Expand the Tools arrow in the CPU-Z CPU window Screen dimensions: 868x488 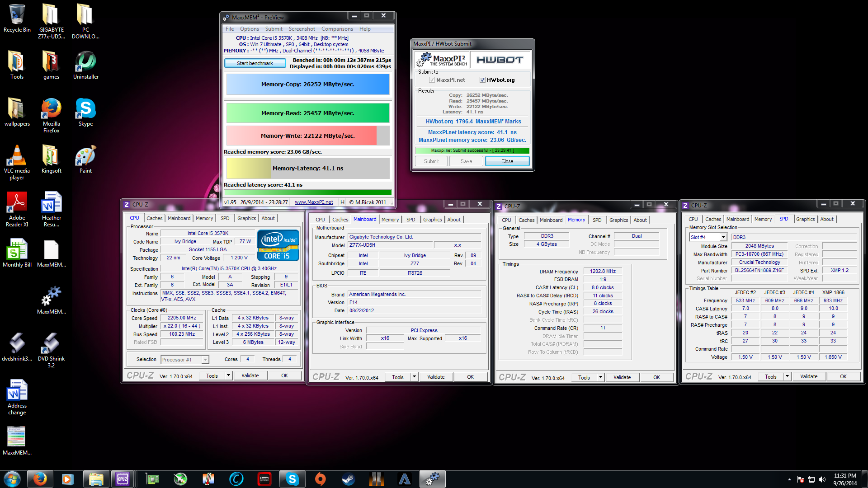tap(228, 375)
